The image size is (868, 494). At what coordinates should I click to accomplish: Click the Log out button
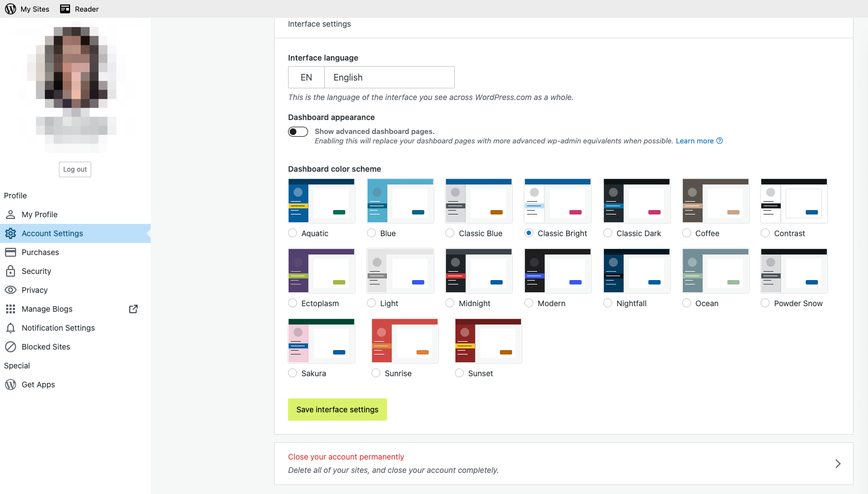(75, 169)
